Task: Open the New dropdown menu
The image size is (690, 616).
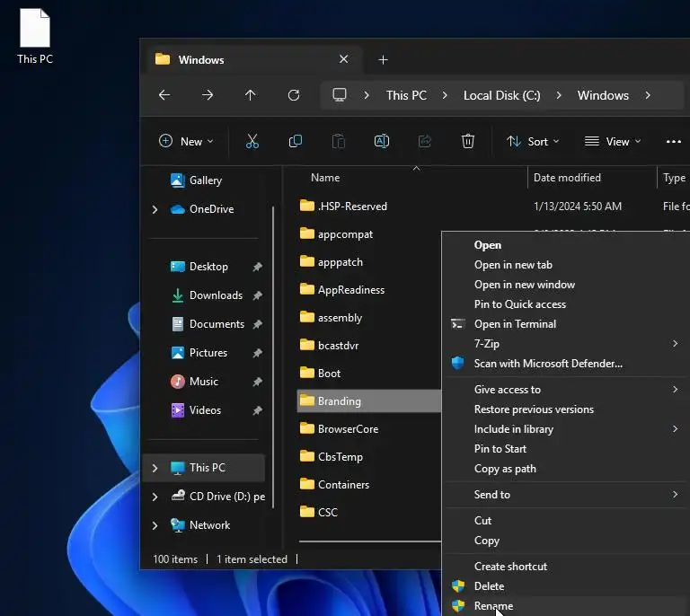Action: coord(186,141)
